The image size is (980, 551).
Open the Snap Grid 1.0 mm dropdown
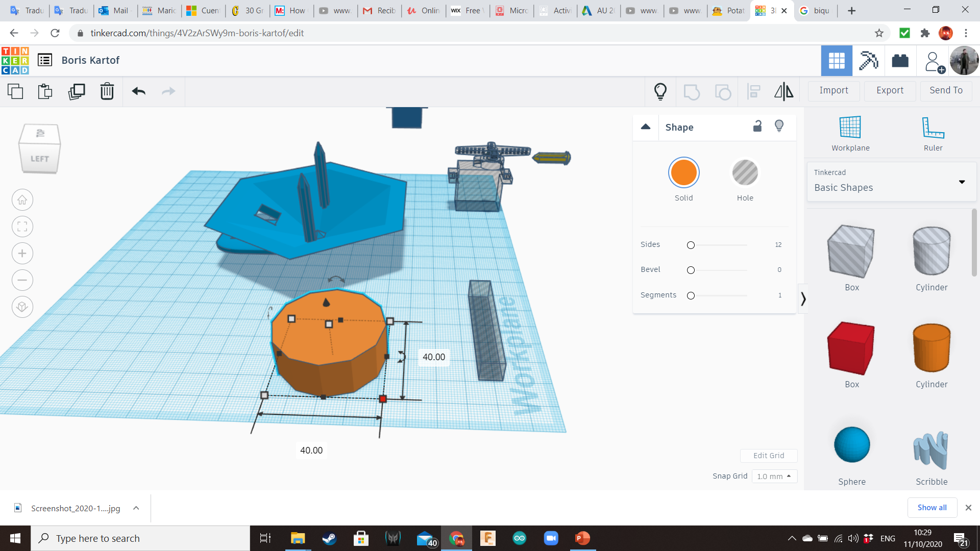(x=774, y=476)
